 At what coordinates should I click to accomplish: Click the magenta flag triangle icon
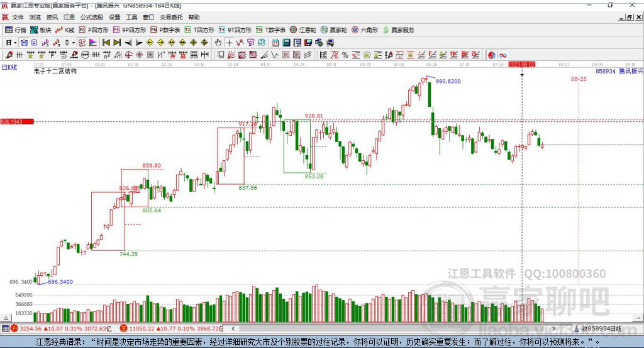(93, 43)
